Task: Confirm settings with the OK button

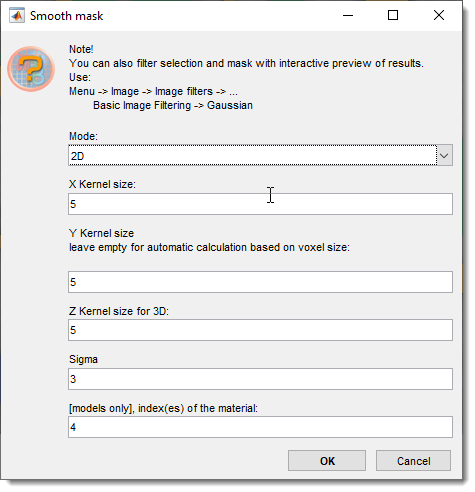Action: 327,461
